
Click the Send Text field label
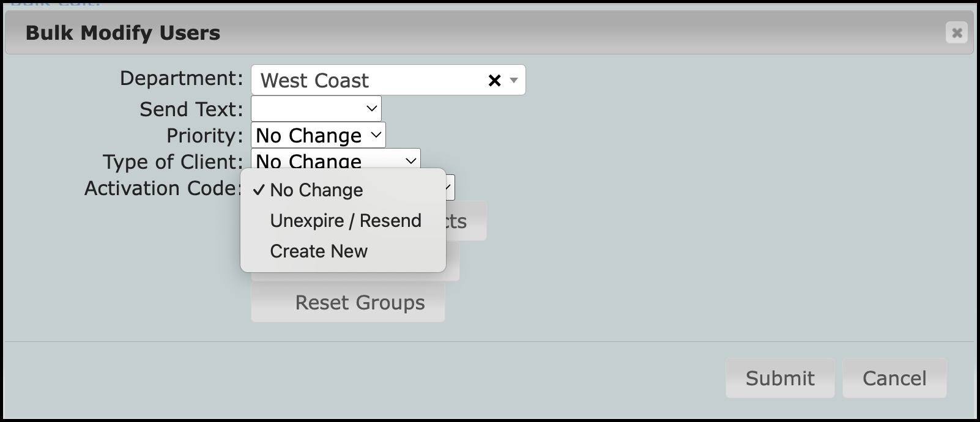click(x=191, y=109)
